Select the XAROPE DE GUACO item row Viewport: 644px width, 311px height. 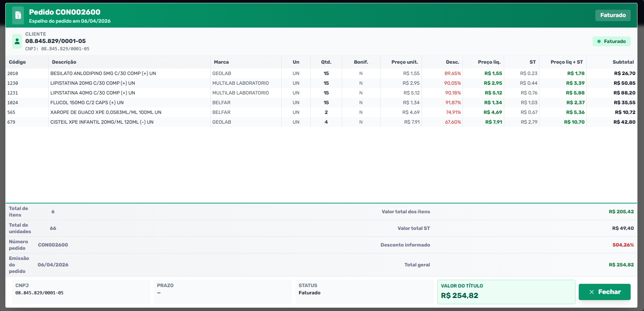321,112
